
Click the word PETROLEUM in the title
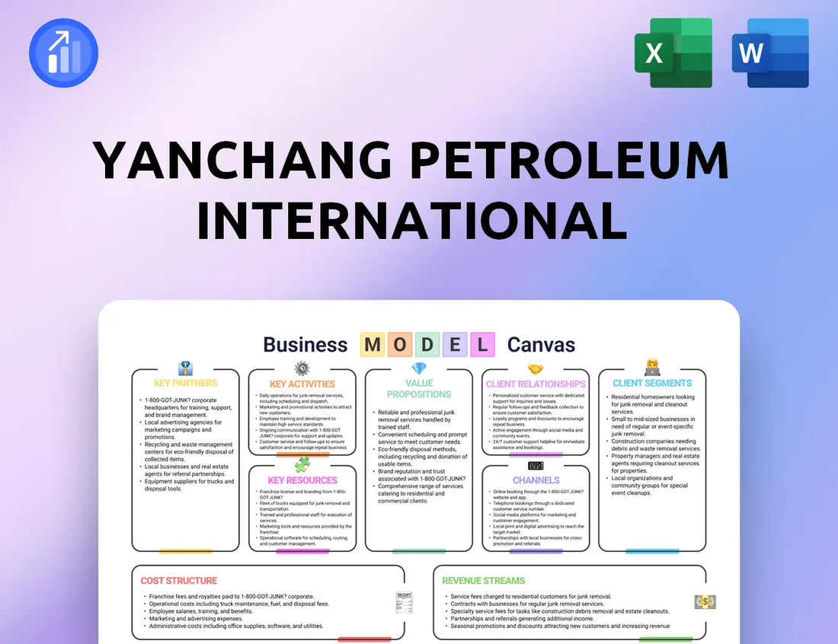tap(570, 160)
